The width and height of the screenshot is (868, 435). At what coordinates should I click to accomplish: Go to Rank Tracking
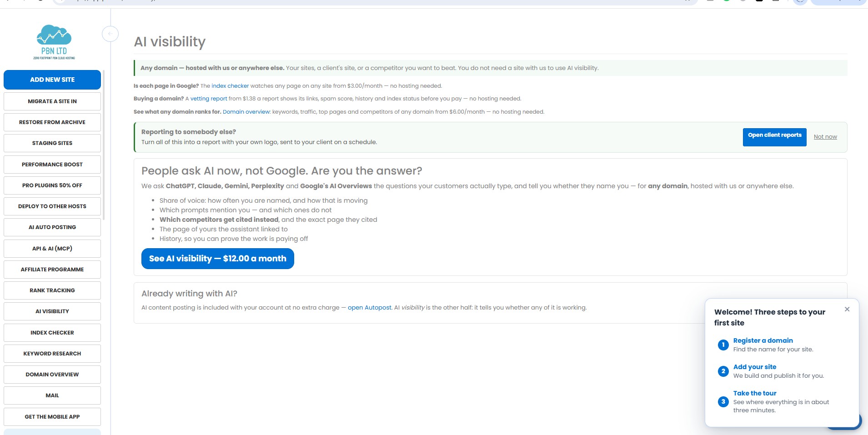pos(52,290)
